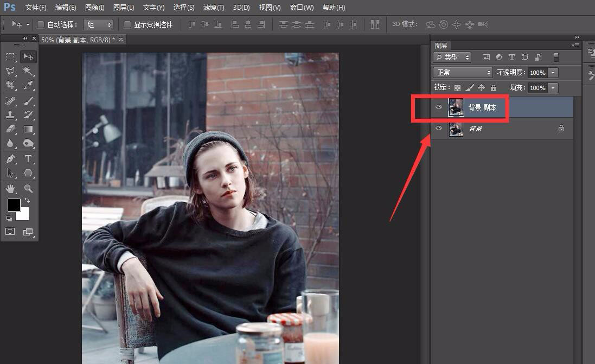Enable the 自动选择 checkbox
The height and width of the screenshot is (364, 595).
[41, 24]
